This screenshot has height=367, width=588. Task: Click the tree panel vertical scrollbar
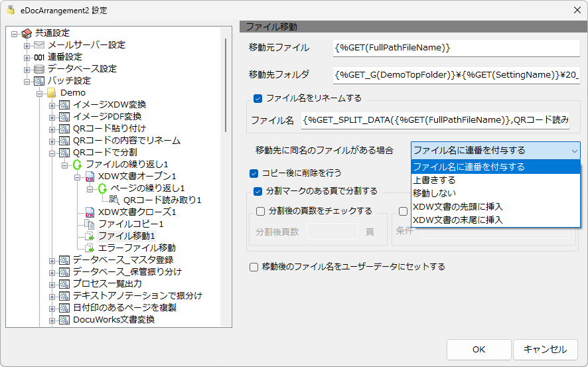point(226,85)
